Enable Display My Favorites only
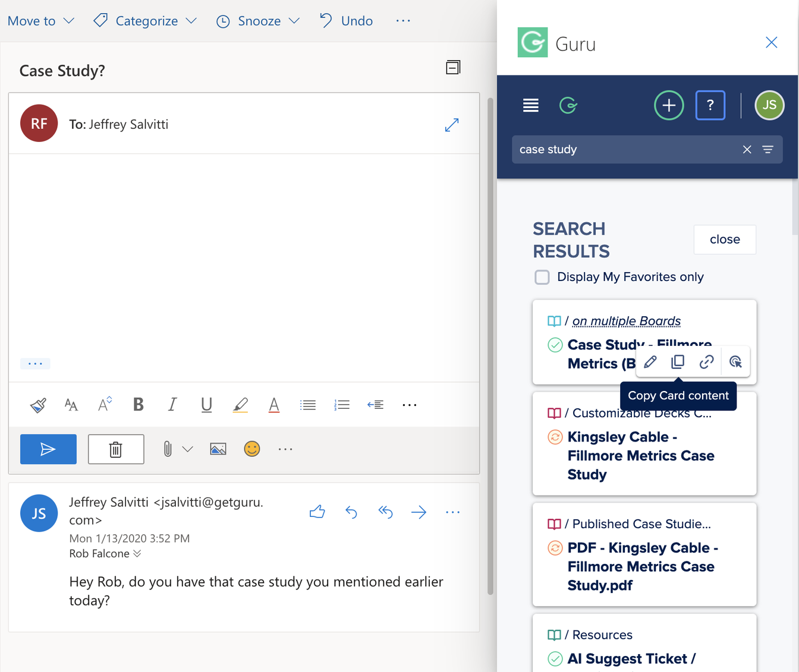Screen dimensions: 799x672 pyautogui.click(x=542, y=277)
